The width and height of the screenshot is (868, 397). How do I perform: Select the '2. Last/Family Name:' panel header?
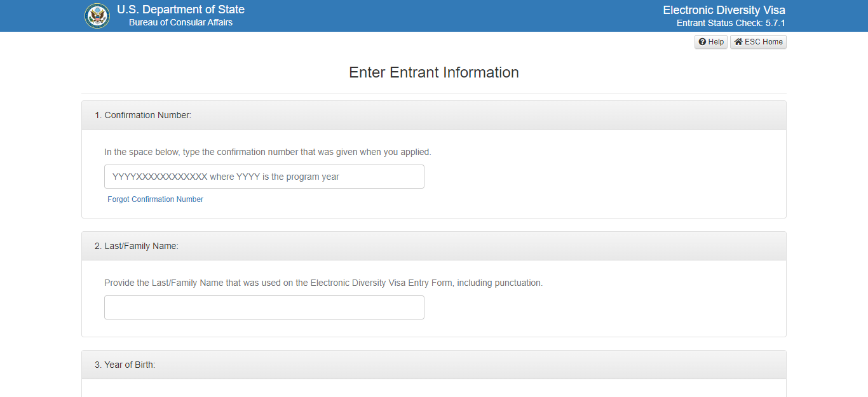coord(137,246)
